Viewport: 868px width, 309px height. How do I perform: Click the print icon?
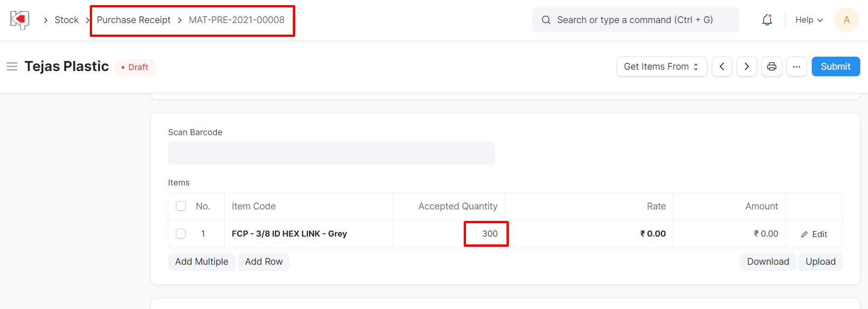[x=771, y=66]
